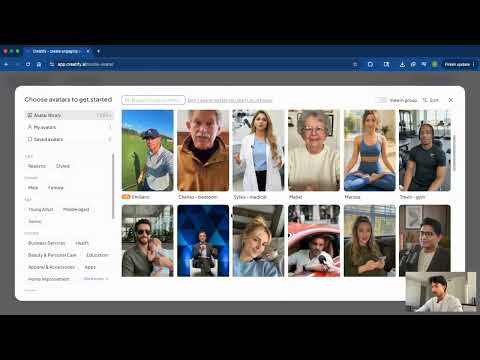Click the site info icon beside the URL
Image resolution: width=480 pixels, height=360 pixels.
pyautogui.click(x=52, y=64)
